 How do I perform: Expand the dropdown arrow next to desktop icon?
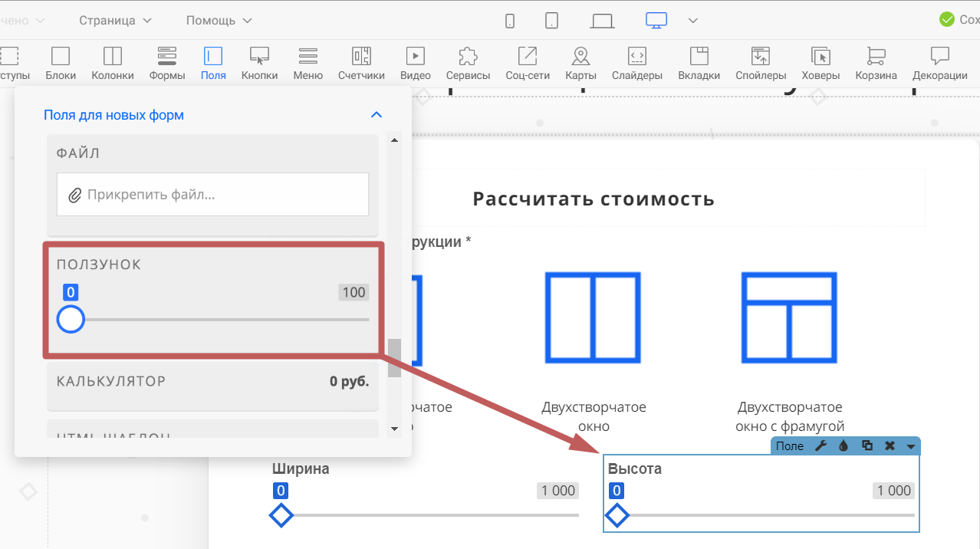point(692,21)
